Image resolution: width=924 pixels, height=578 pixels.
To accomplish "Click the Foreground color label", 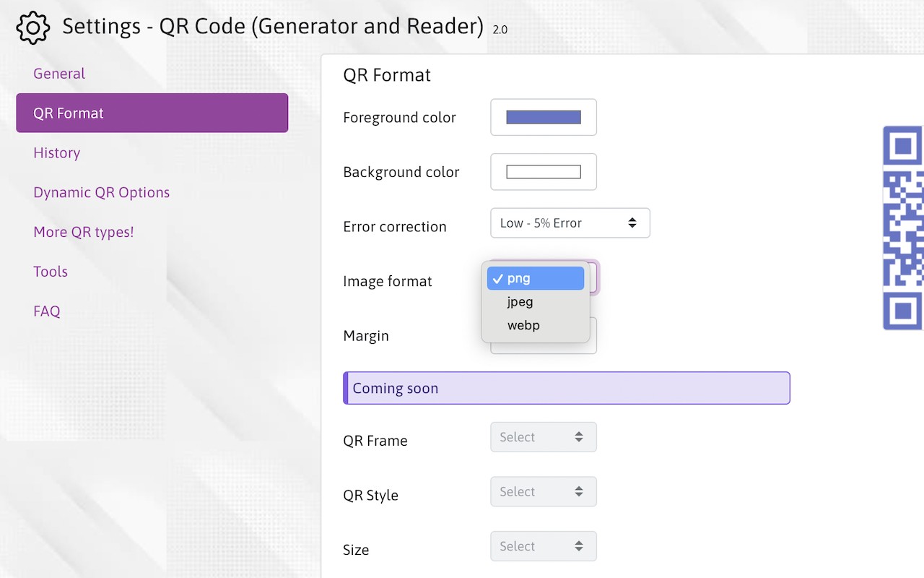I will click(x=400, y=118).
